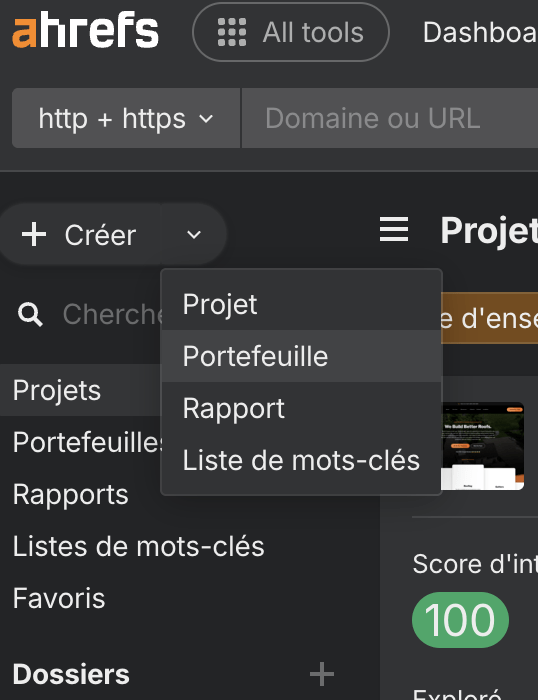The image size is (538, 700).
Task: Click the sidebar search magnifier icon
Action: pyautogui.click(x=30, y=314)
